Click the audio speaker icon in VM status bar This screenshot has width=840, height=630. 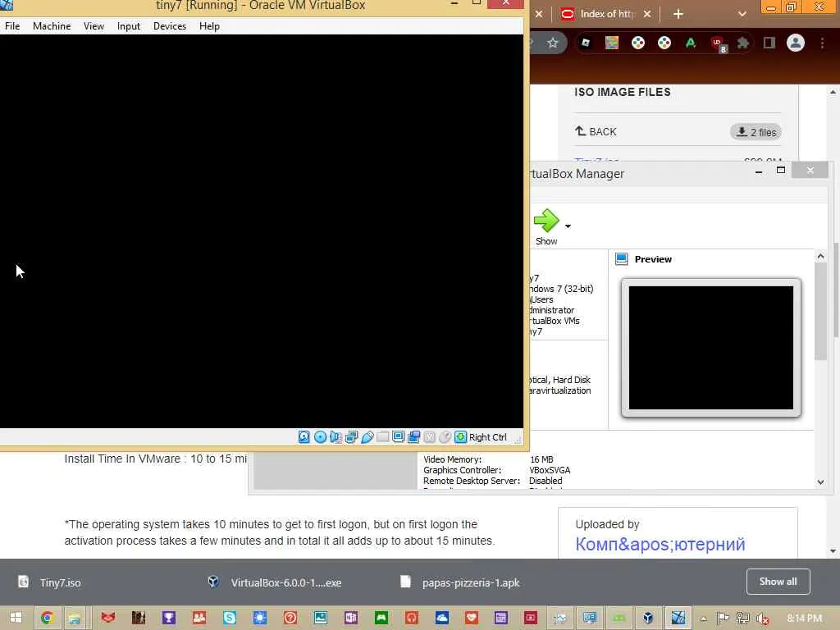336,437
